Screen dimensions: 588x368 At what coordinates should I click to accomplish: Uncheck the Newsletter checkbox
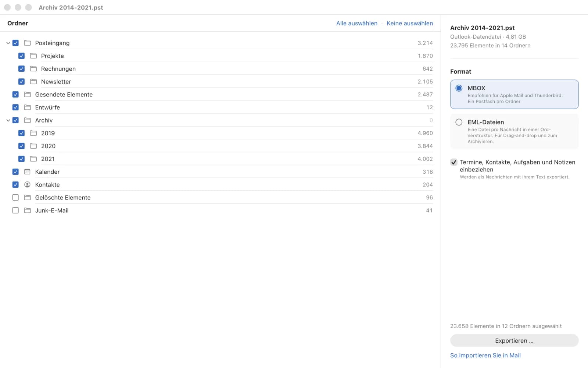point(21,82)
